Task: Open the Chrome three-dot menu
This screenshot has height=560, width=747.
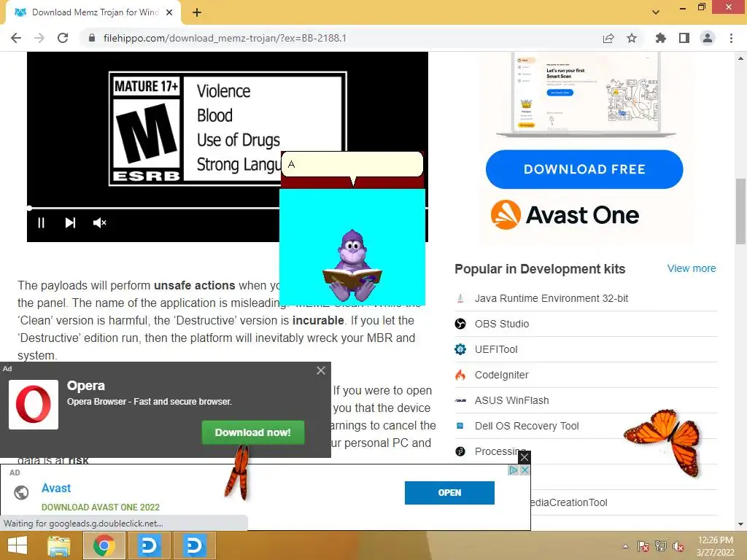Action: tap(731, 38)
